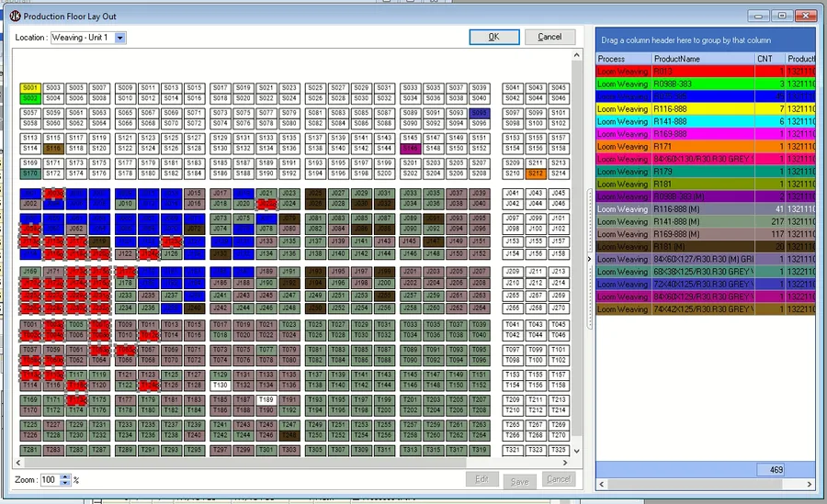The width and height of the screenshot is (827, 504).
Task: Select the teal loom S170
Action: tap(30, 174)
